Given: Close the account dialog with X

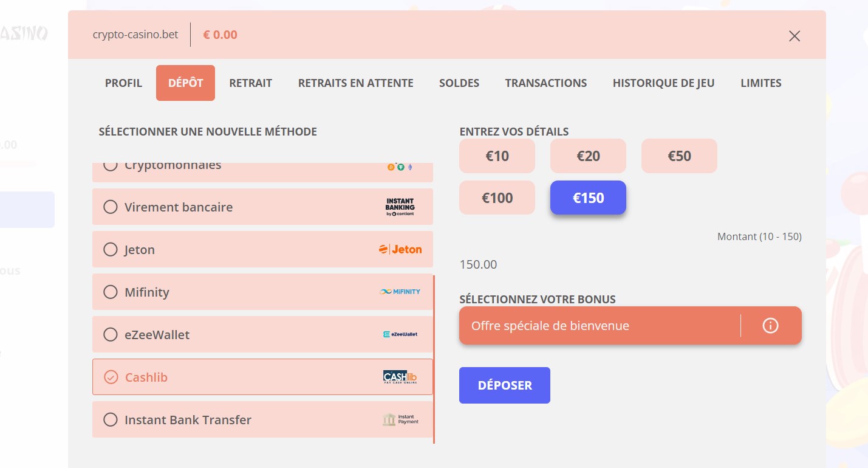Looking at the screenshot, I should [x=794, y=36].
